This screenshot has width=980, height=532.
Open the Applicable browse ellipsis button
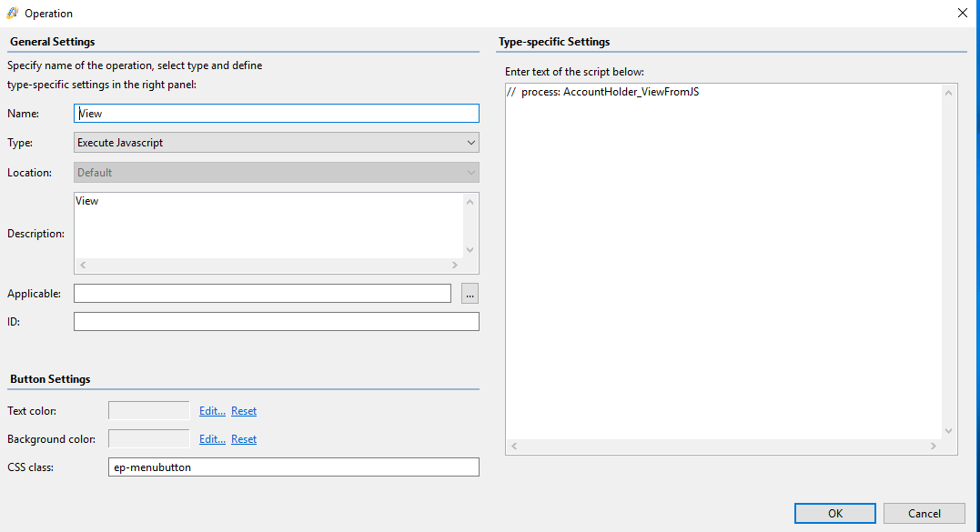[470, 294]
